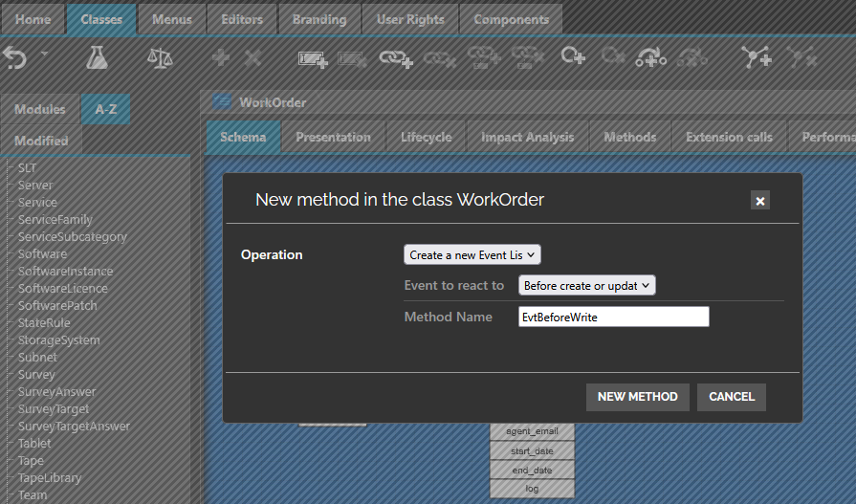
Task: Click the undo arrow icon
Action: [14, 58]
